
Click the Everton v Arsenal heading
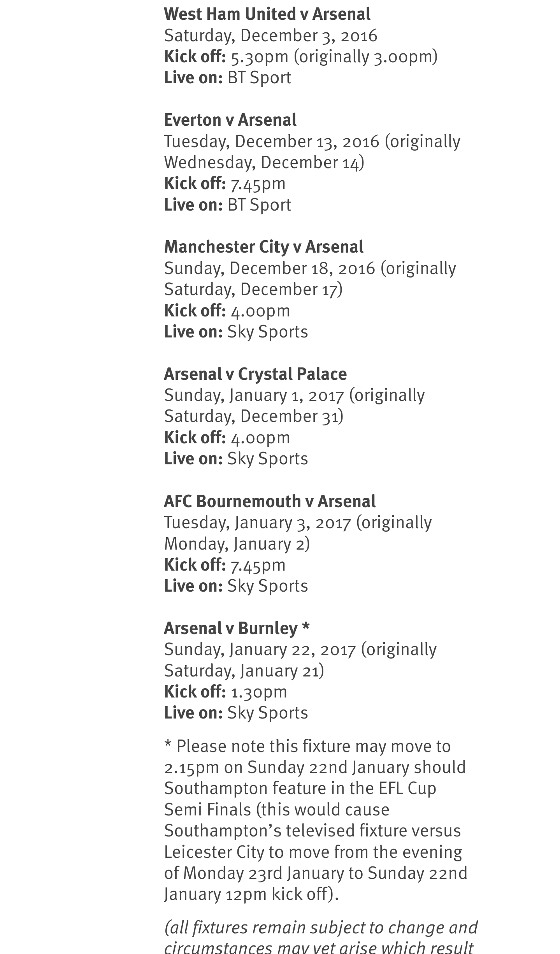[x=230, y=120]
